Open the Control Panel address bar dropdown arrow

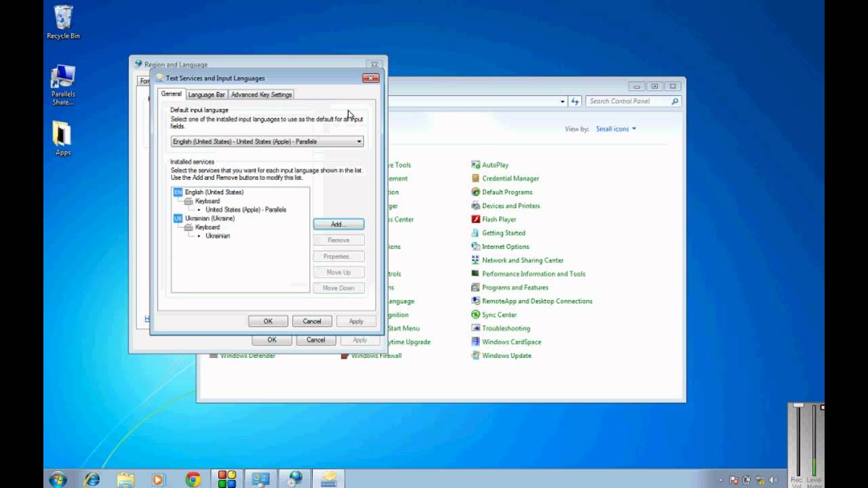click(562, 102)
